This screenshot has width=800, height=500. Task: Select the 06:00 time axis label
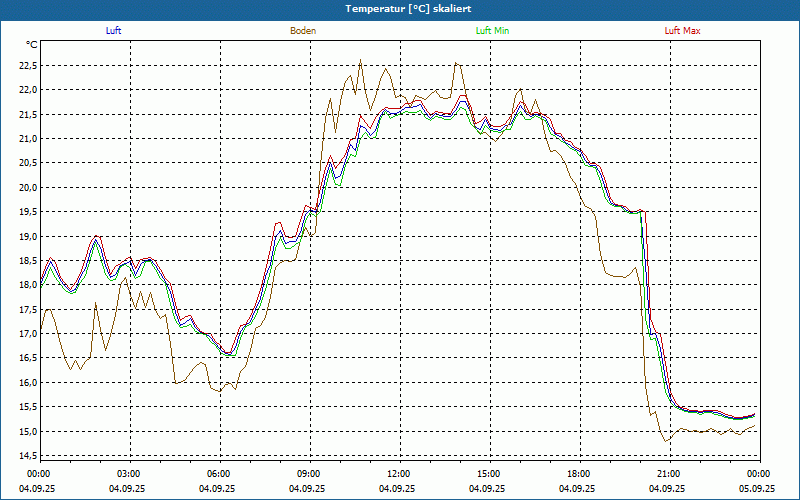coord(218,474)
